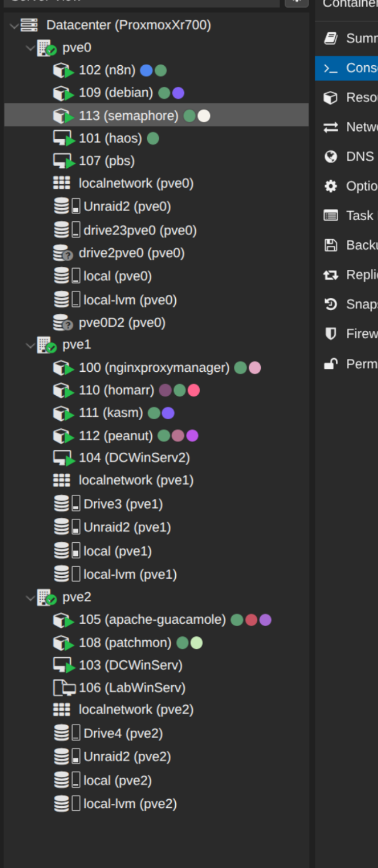Select local-lvm (pve0) storage

coord(156,299)
